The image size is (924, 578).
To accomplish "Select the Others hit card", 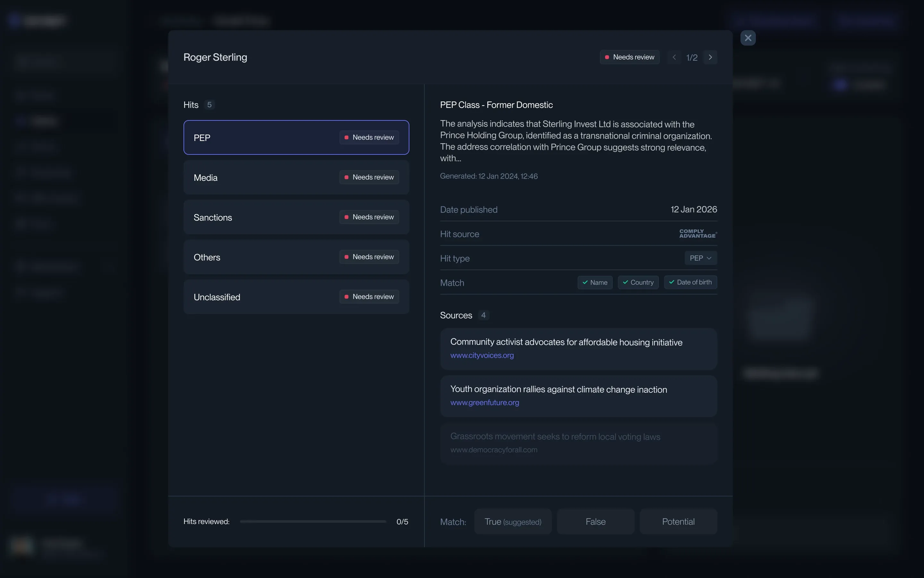I will (x=296, y=257).
